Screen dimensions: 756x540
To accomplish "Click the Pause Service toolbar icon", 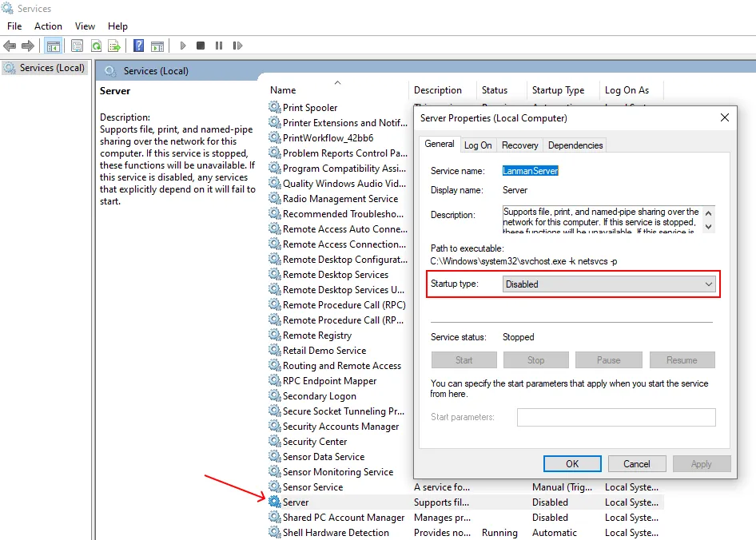I will point(219,46).
